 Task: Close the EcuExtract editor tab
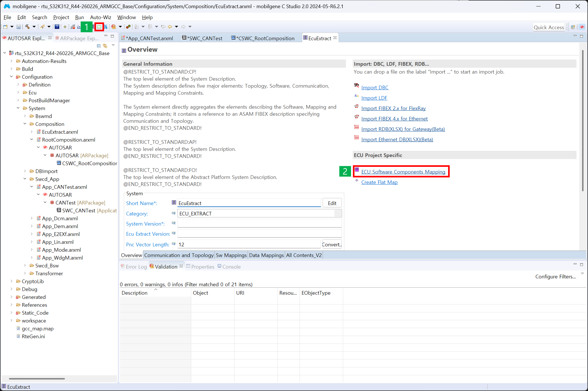coord(335,38)
